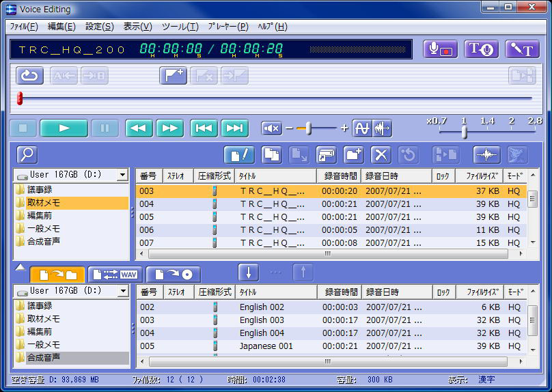Open the ツール(T) menu
Viewport: 552px width, 392px height.
click(180, 27)
